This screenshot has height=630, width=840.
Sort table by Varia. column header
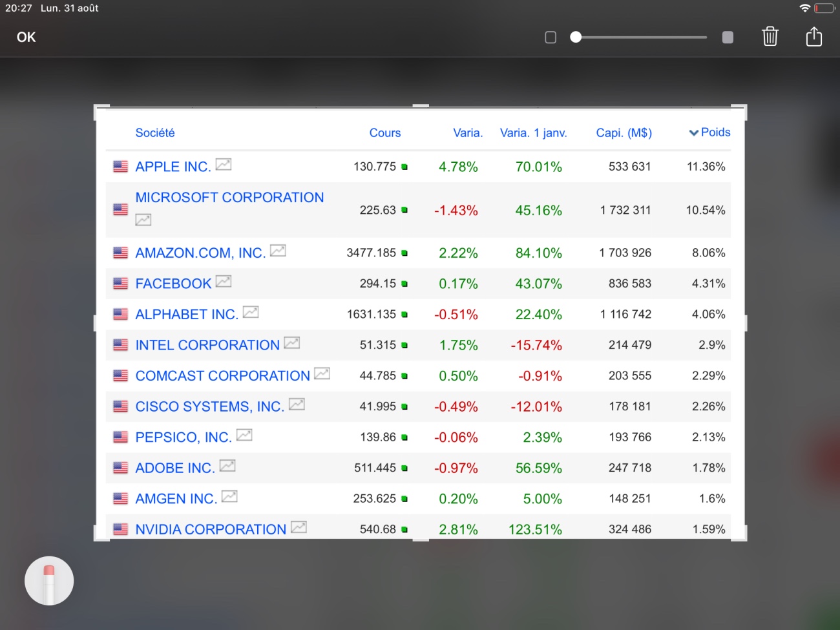coord(468,133)
